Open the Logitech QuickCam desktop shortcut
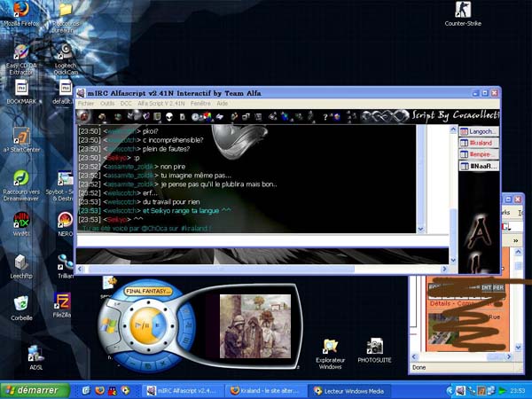This screenshot has height=399, width=532. pyautogui.click(x=65, y=59)
